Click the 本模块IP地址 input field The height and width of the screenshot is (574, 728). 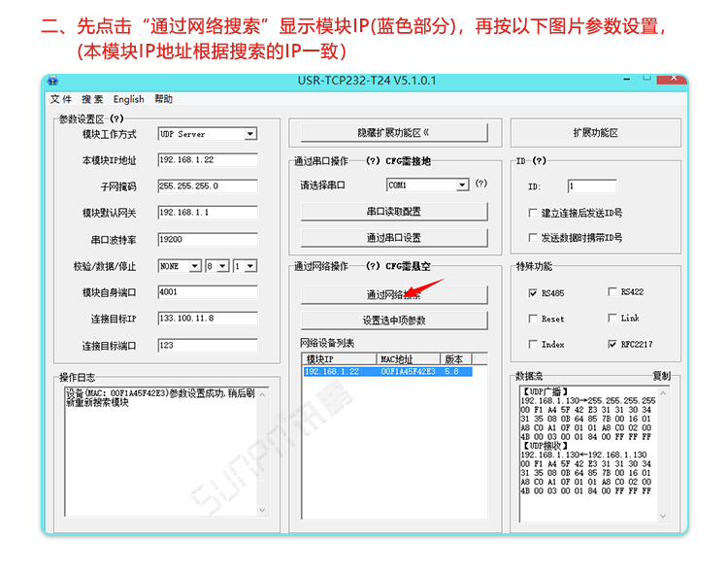[x=208, y=159]
